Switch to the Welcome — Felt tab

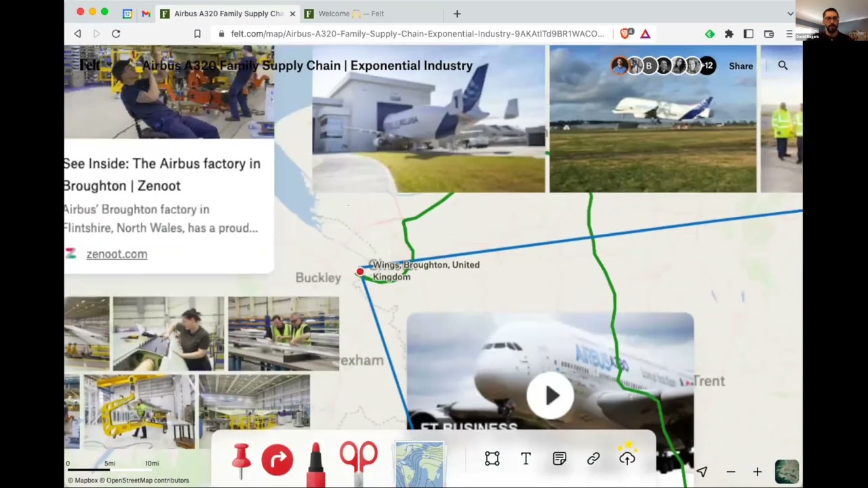pyautogui.click(x=351, y=14)
